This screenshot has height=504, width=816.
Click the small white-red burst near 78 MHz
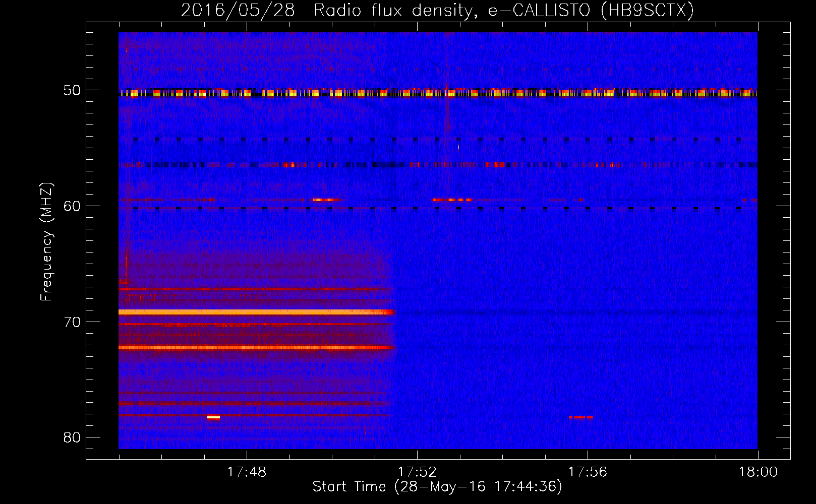[213, 417]
